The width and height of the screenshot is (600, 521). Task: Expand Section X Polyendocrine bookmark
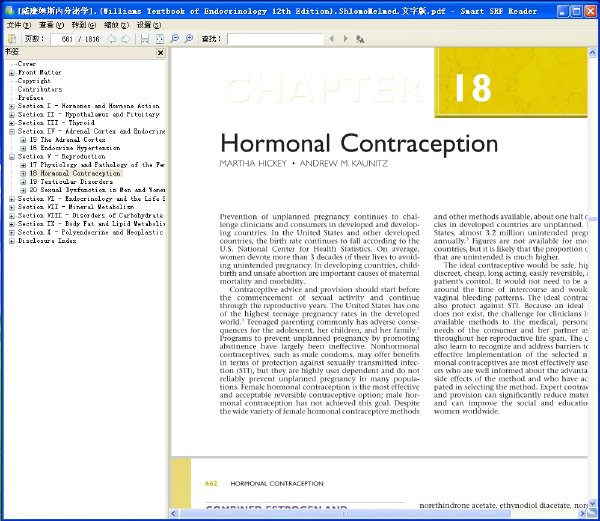click(11, 233)
